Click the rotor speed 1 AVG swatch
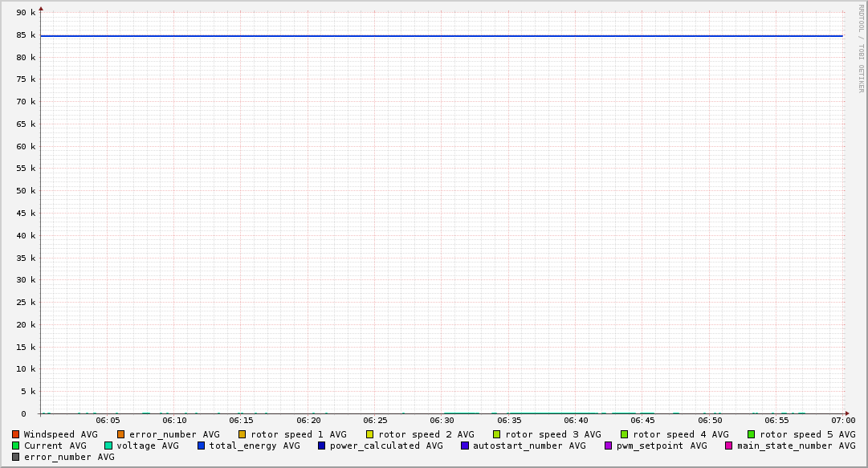 (x=242, y=434)
